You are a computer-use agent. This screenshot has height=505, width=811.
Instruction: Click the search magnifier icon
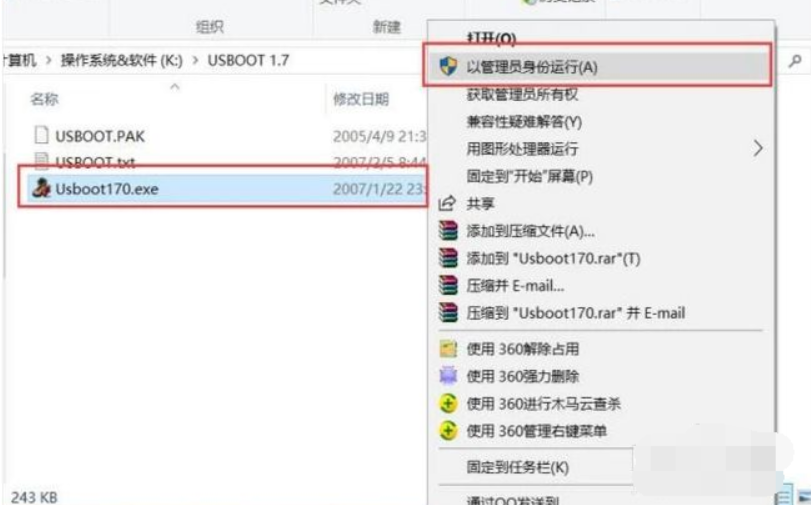coord(795,62)
